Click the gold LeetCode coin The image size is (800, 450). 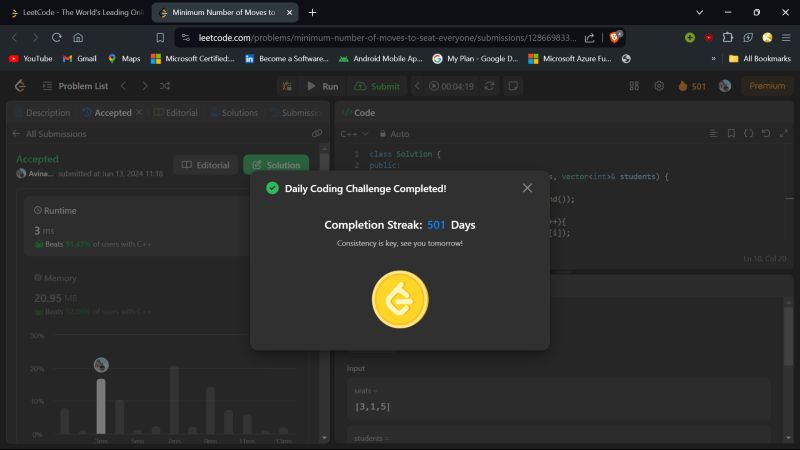(400, 299)
